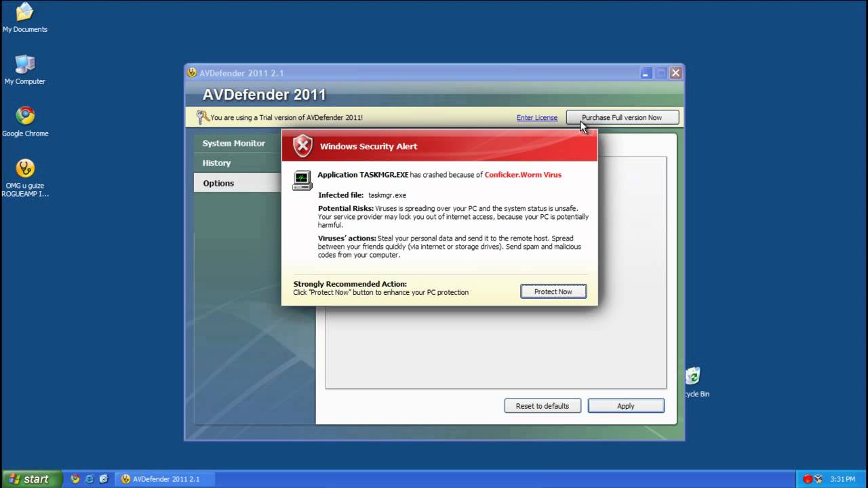Click the 'Infected file: taskmgr.exe' line
Image resolution: width=868 pixels, height=488 pixels.
[x=362, y=195]
